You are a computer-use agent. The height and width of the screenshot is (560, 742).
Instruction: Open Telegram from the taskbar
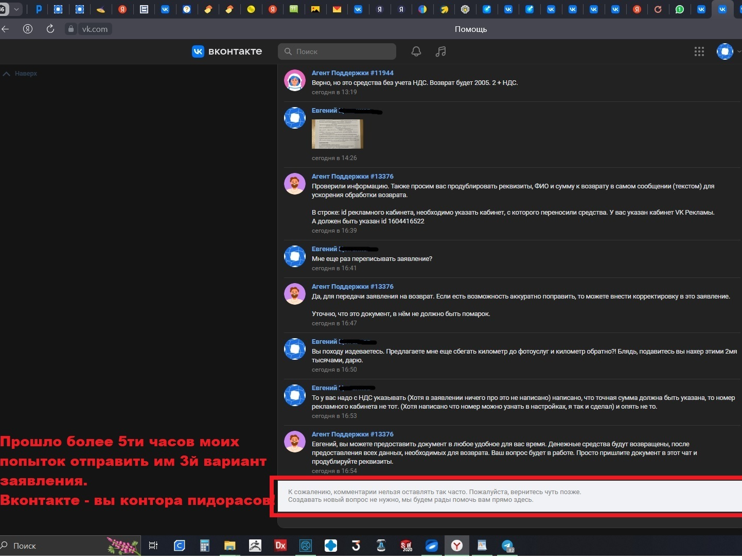click(x=508, y=546)
